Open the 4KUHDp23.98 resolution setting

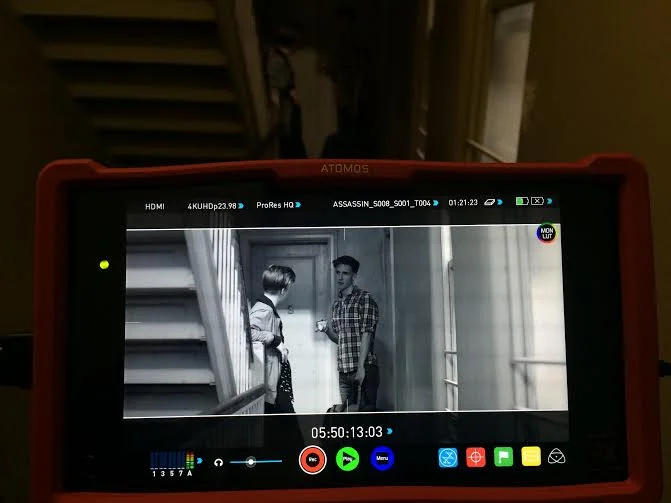pyautogui.click(x=215, y=206)
